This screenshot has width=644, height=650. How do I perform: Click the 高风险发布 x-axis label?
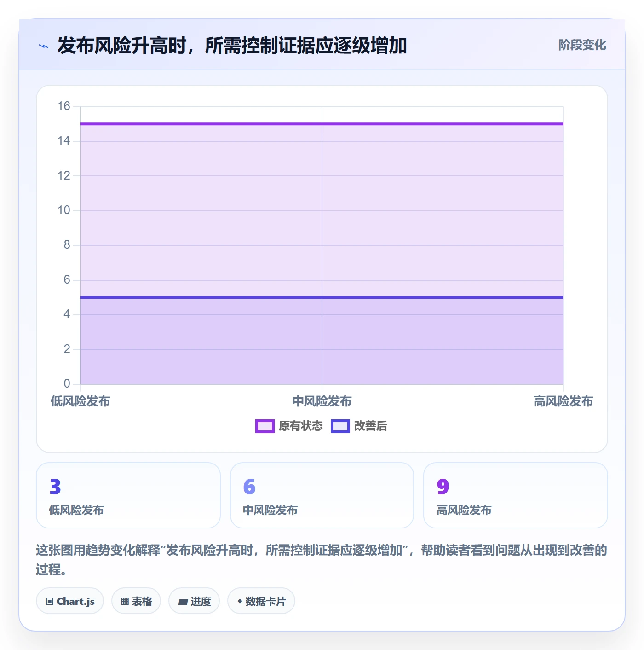[563, 401]
